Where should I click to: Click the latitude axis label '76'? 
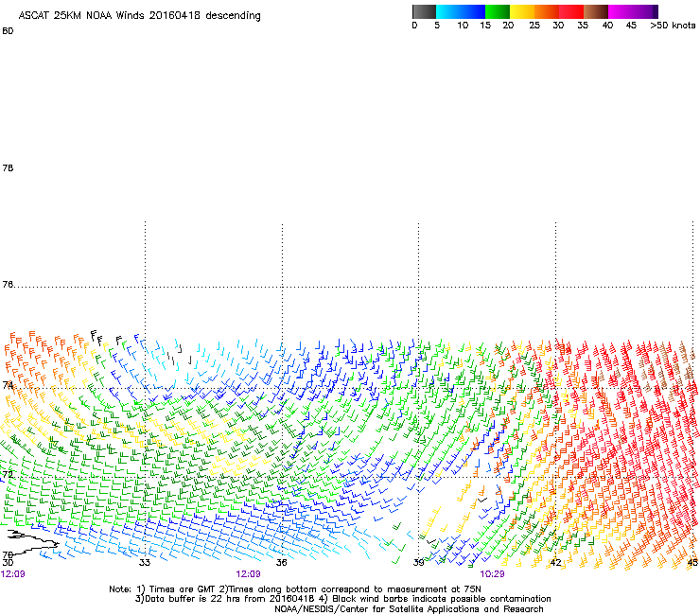(x=8, y=285)
